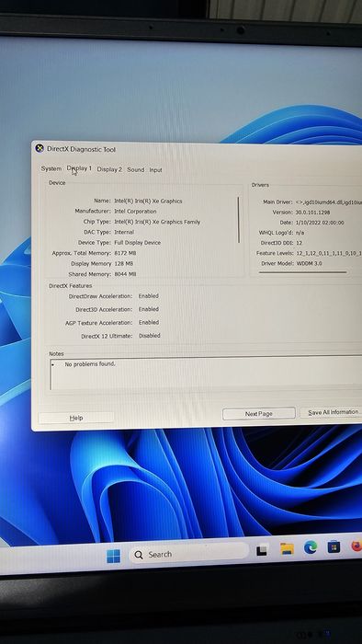Click the '8172 MB' total memory value
Image resolution: width=362 pixels, height=644 pixels.
click(125, 253)
